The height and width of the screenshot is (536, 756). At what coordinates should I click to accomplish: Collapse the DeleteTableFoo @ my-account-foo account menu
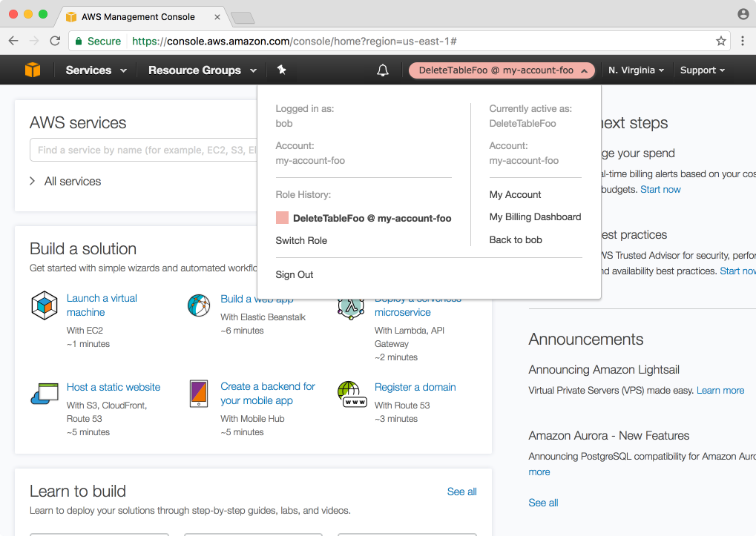[502, 70]
